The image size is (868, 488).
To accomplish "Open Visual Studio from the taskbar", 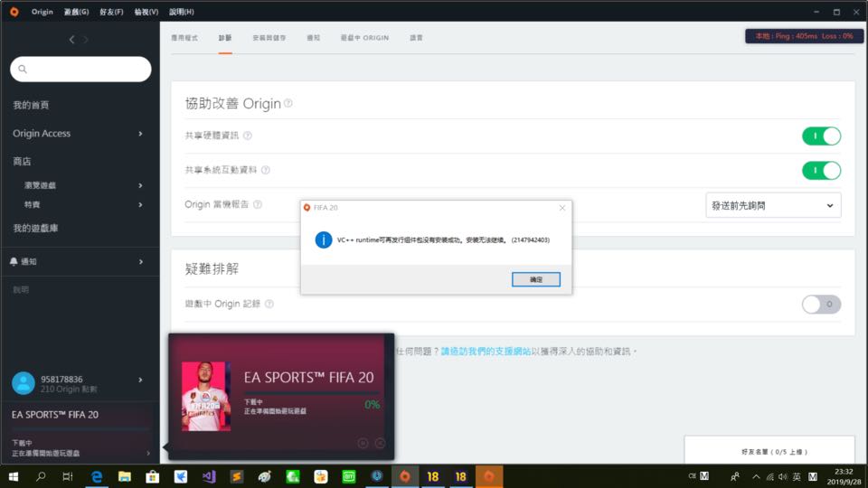I will (x=209, y=476).
